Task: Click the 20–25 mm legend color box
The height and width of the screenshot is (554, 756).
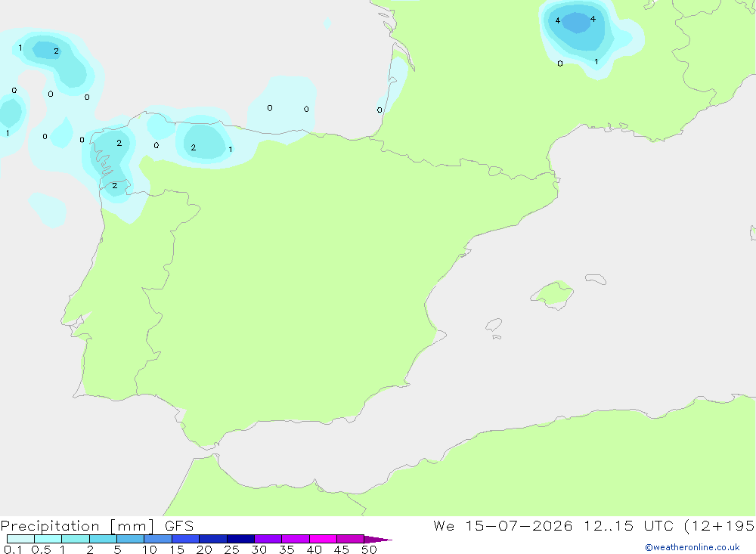Action: coord(213,539)
